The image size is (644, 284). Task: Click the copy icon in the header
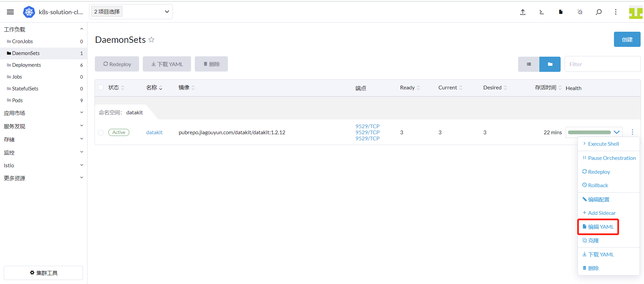pyautogui.click(x=580, y=12)
